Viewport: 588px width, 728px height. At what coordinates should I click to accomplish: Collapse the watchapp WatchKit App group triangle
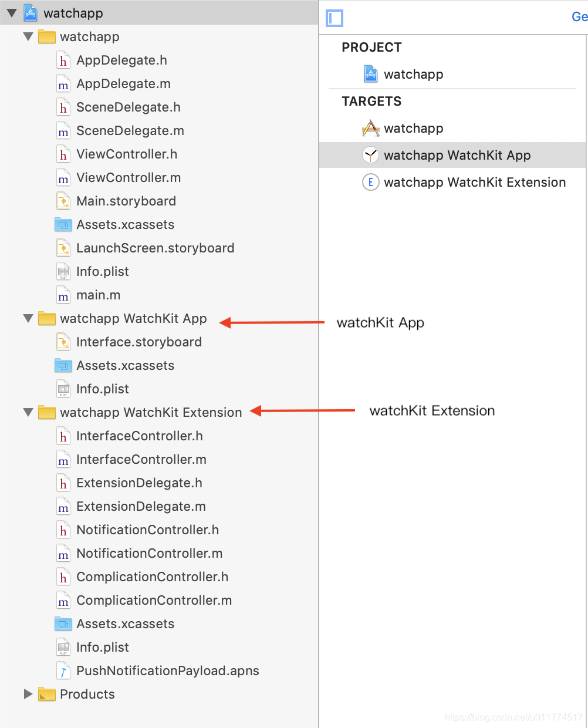(28, 318)
